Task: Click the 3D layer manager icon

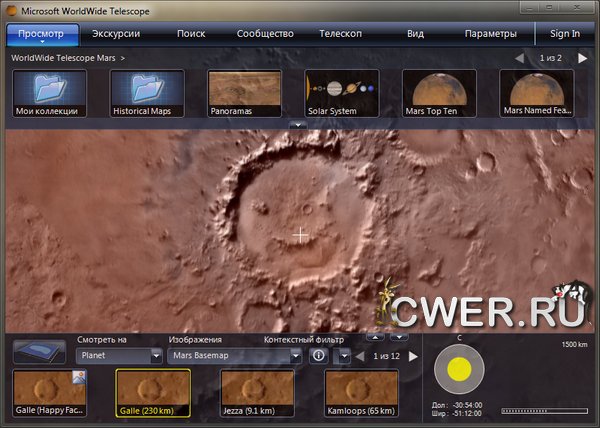Action: click(39, 353)
